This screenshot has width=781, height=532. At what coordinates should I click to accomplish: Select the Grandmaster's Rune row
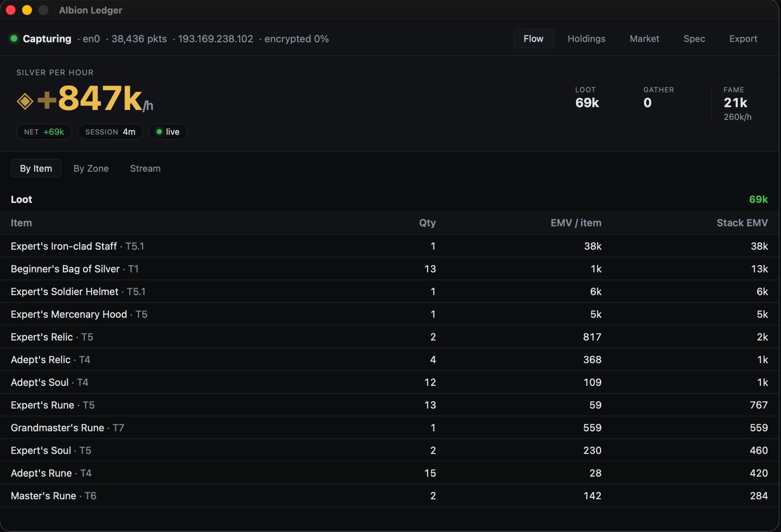(390, 428)
